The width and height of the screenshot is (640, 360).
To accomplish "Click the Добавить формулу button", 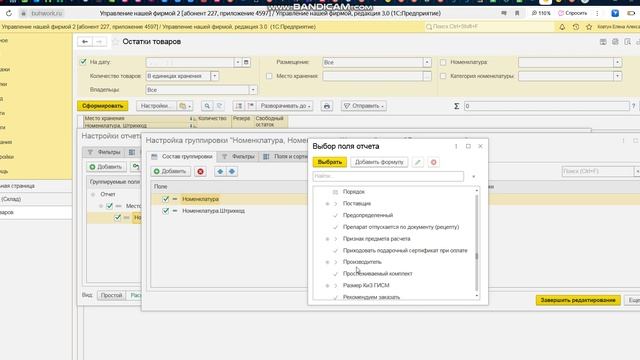I will [x=379, y=162].
